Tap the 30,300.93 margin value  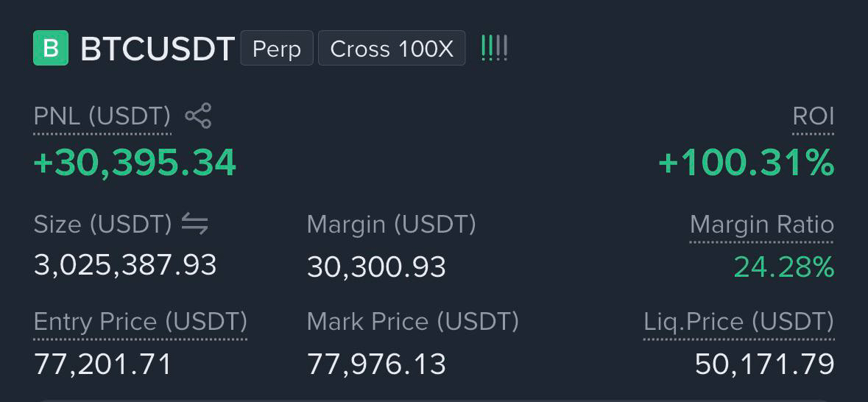point(376,267)
